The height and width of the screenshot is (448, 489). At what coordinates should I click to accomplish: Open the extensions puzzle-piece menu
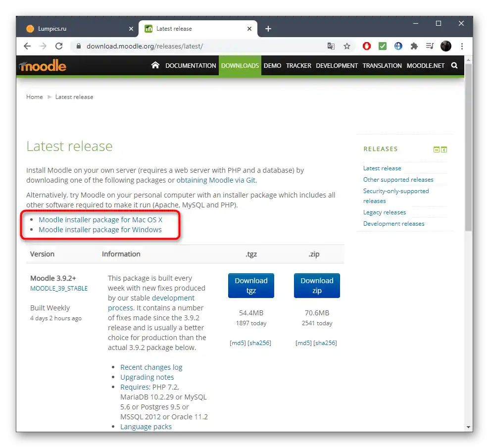[x=414, y=46]
